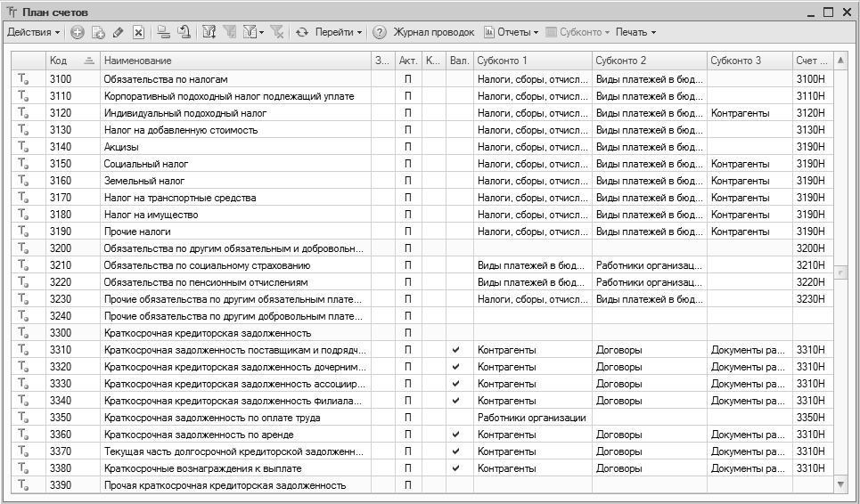860x504 pixels.
Task: Sort by the Код column header
Action: [x=71, y=61]
